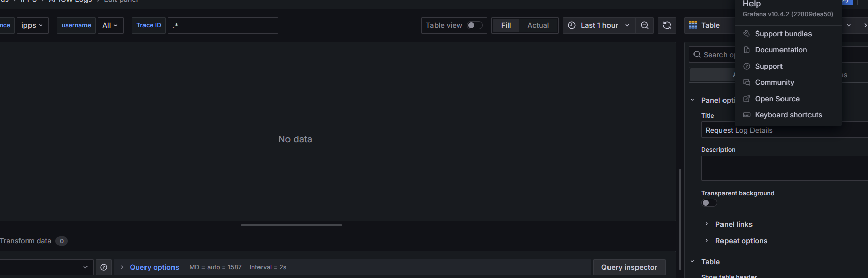Click the Trace ID text field
The image size is (868, 278).
pyautogui.click(x=223, y=25)
